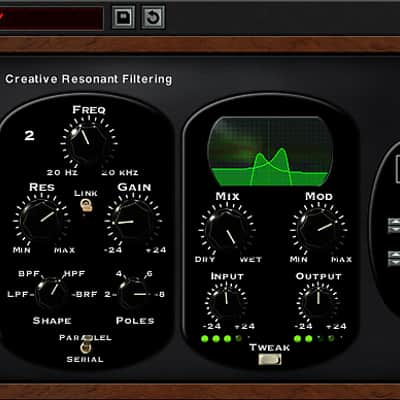This screenshot has width=400, height=400.
Task: Choose 6 poles on Poles selector
Action: [149, 274]
